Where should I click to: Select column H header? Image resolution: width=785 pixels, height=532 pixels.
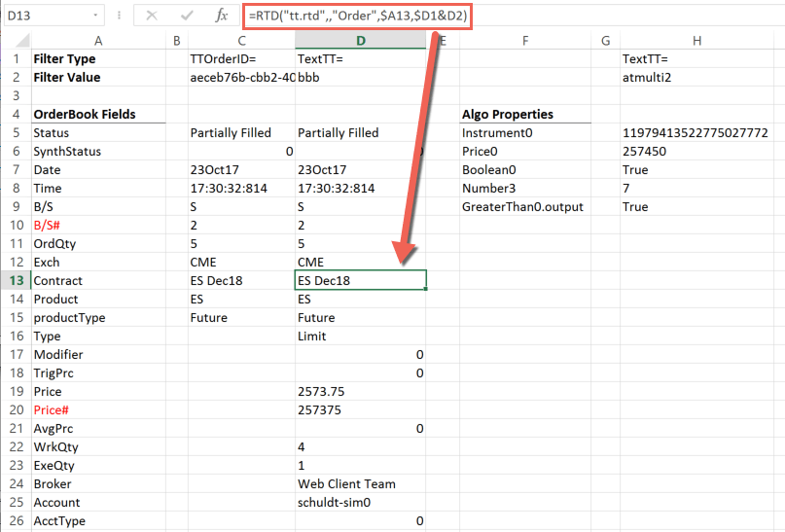696,41
